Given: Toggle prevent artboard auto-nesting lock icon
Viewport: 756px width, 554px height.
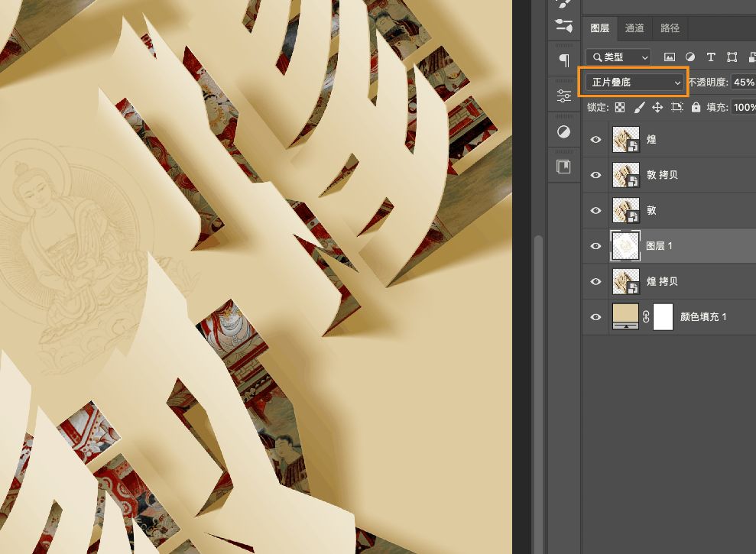Looking at the screenshot, I should [x=677, y=107].
